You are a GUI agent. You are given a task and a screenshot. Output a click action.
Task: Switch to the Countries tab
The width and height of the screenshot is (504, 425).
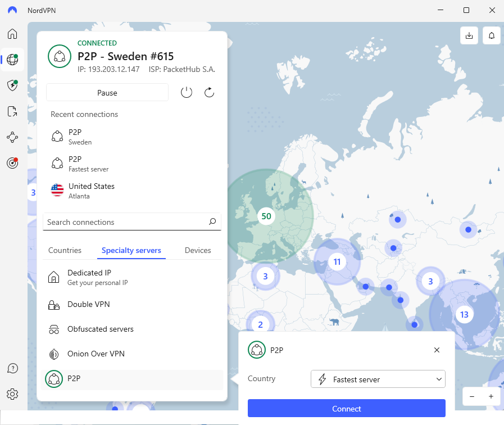click(x=65, y=250)
